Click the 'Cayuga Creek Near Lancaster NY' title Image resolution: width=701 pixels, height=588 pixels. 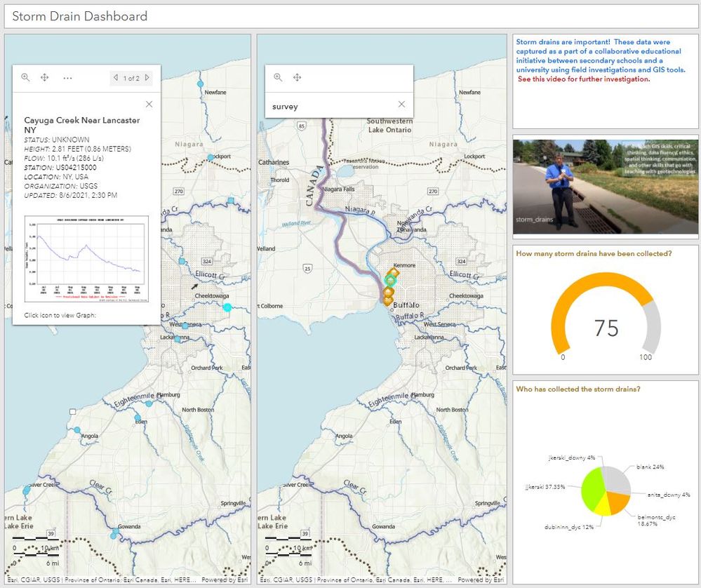tap(82, 125)
